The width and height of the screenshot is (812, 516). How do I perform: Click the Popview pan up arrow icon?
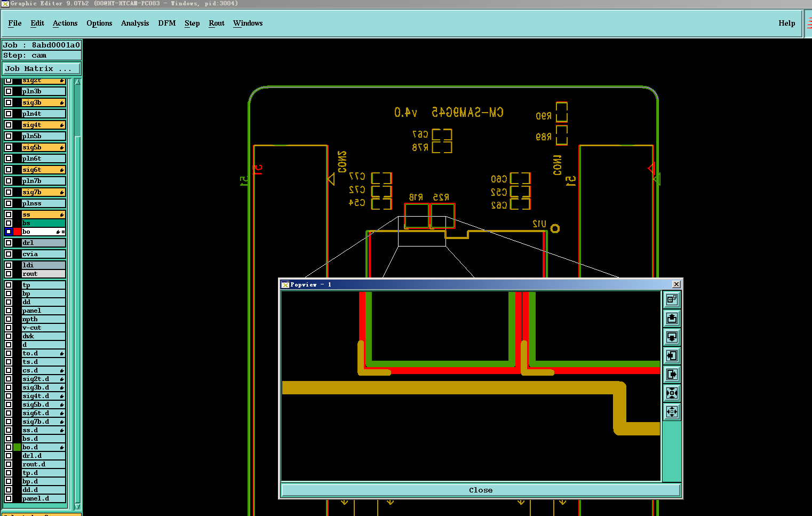coord(672,319)
